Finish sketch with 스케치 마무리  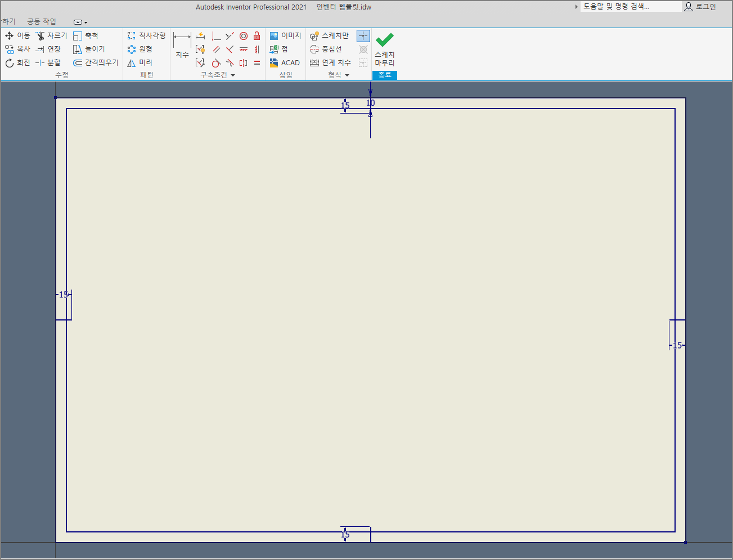tap(385, 49)
